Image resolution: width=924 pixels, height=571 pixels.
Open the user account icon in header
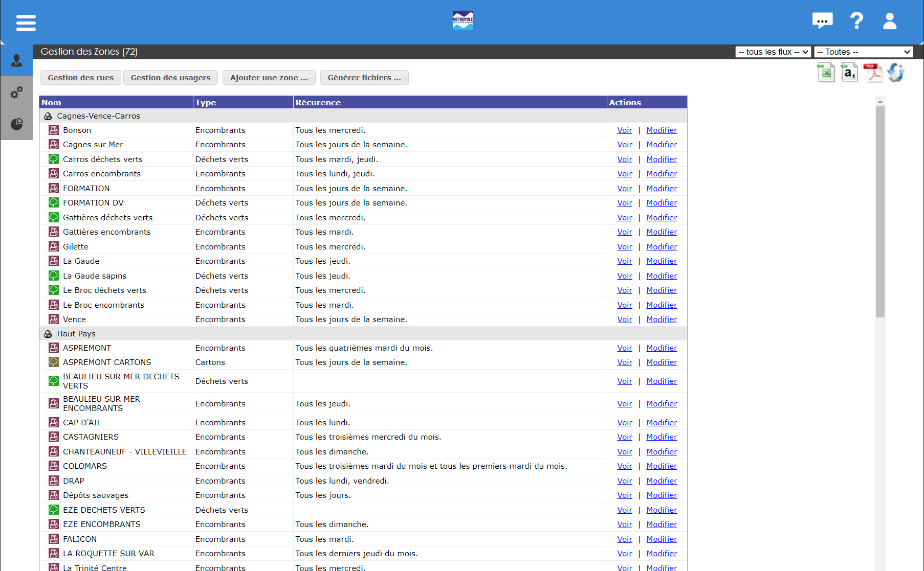pyautogui.click(x=890, y=21)
